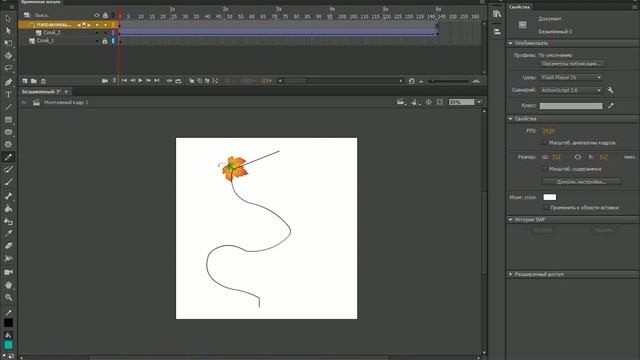
Task: Click Дополн. настройки button
Action: point(581,182)
